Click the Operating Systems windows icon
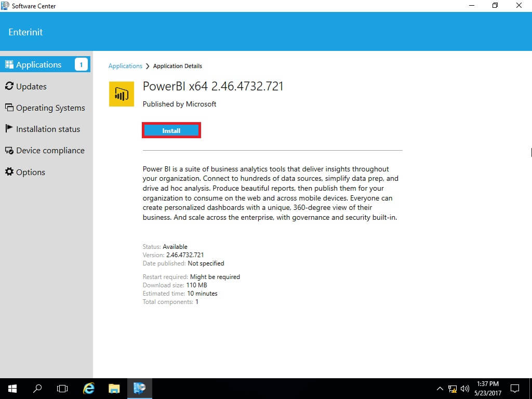Viewport: 532px width, 399px height. 9,108
